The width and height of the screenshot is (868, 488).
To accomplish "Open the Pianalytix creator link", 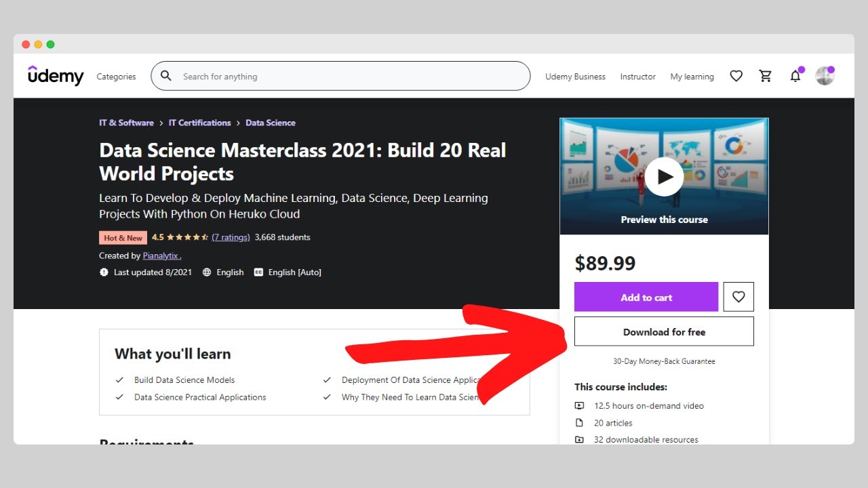I will coord(161,256).
